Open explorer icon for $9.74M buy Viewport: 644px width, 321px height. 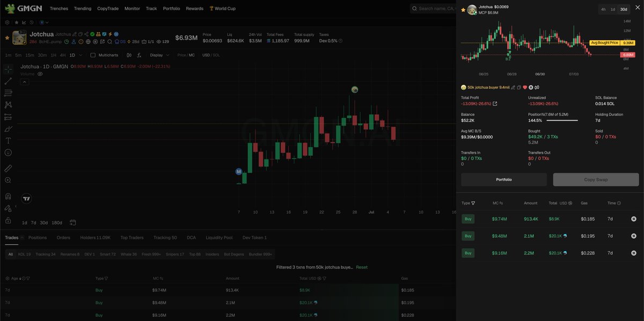pyautogui.click(x=633, y=219)
